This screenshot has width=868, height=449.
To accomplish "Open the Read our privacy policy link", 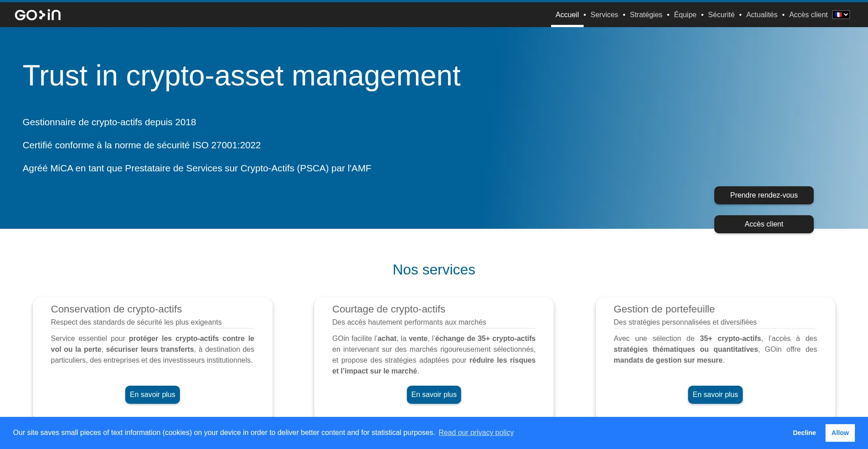I will click(476, 433).
